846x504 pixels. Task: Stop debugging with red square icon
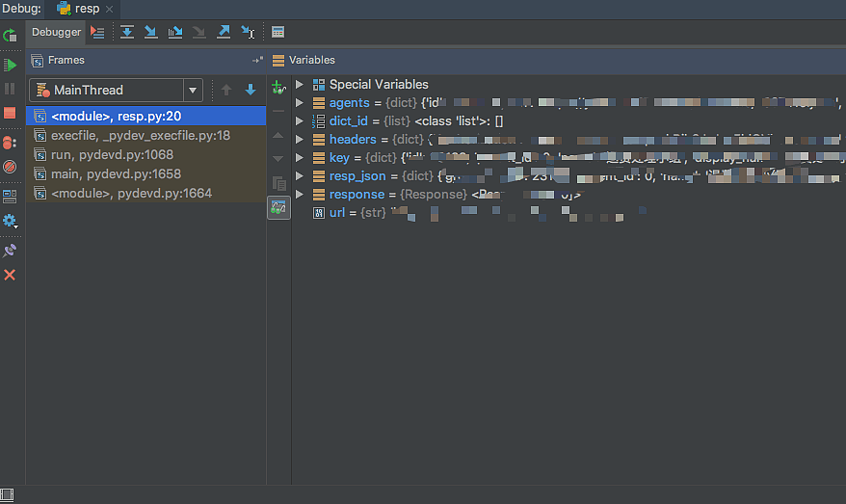coord(10,113)
